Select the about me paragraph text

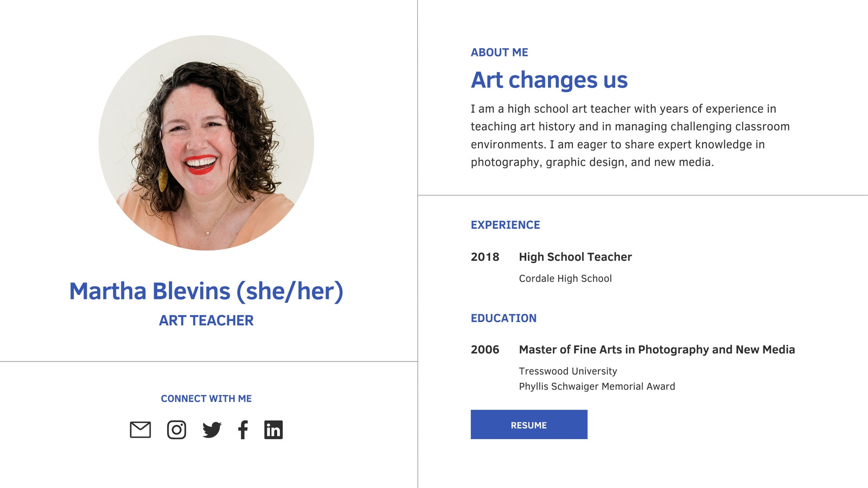coord(630,136)
